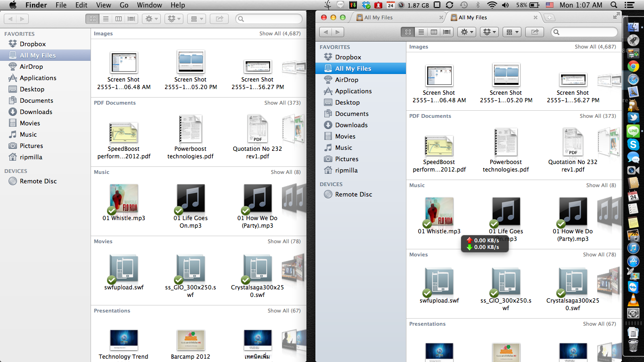Screen dimensions: 644x362
Task: Open Pictures in the left window sidebar
Action: pos(31,146)
